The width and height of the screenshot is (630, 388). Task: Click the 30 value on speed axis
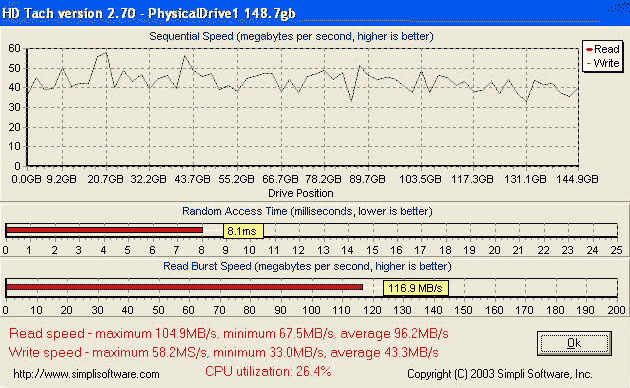14,107
